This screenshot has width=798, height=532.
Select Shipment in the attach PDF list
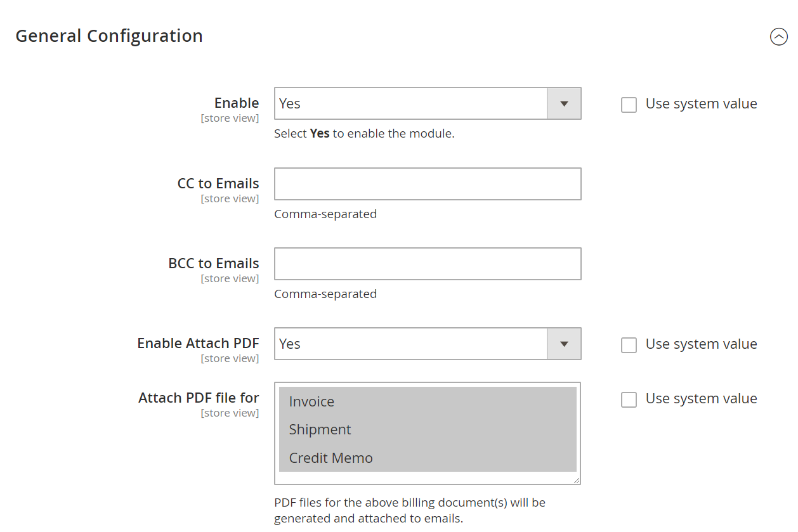[320, 429]
